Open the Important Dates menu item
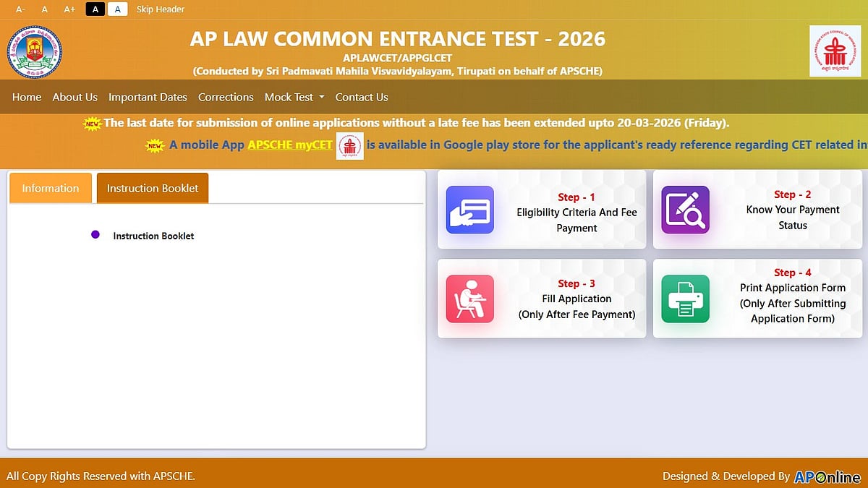 [x=148, y=97]
